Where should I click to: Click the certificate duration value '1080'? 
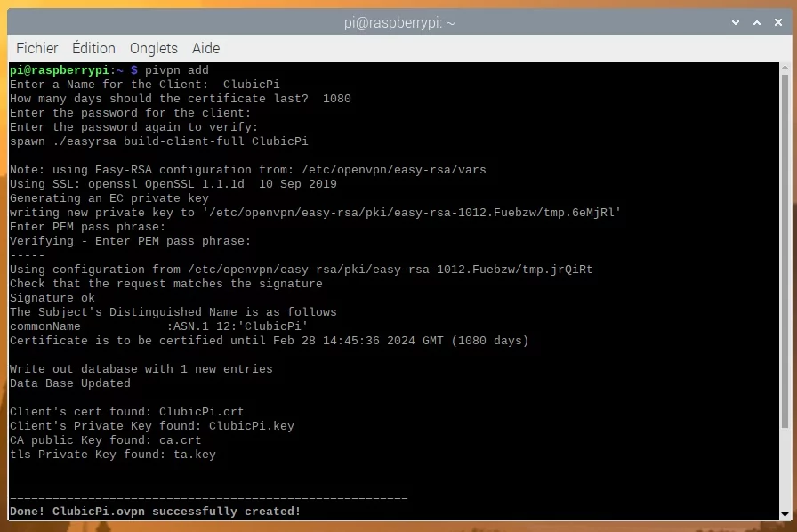pos(337,99)
